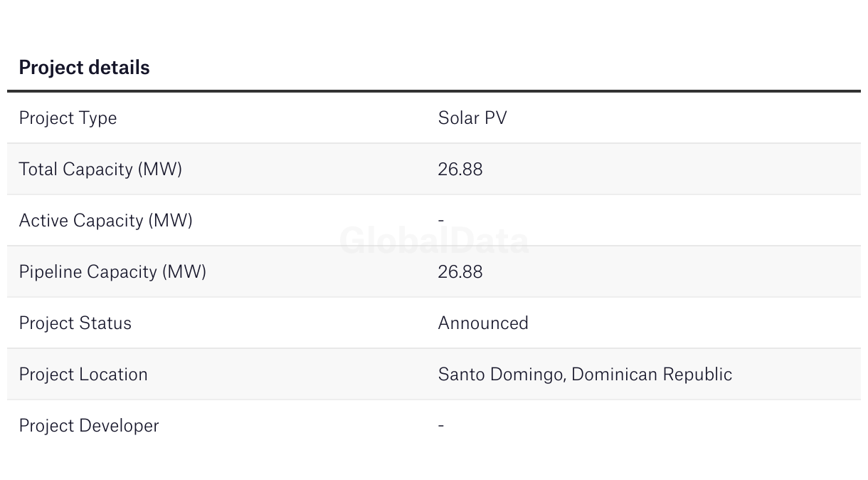Screen dimensions: 868x480
Task: Click the Project details heading
Action: [84, 68]
